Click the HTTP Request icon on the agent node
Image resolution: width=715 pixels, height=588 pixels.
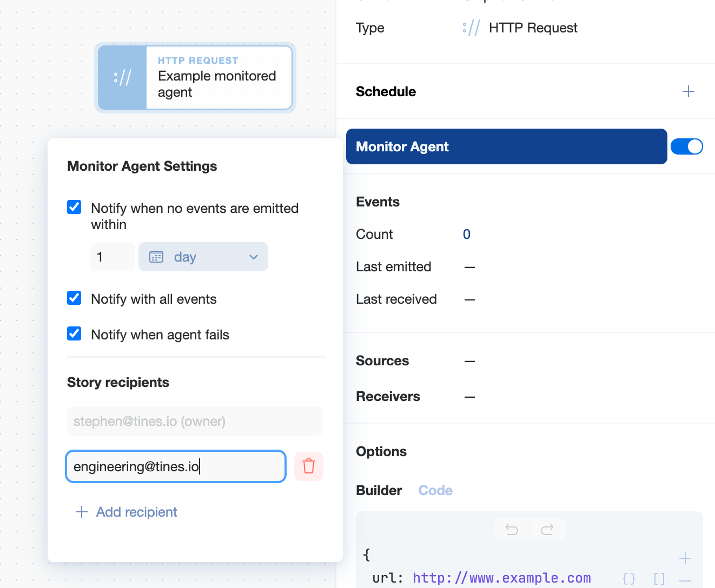(122, 78)
